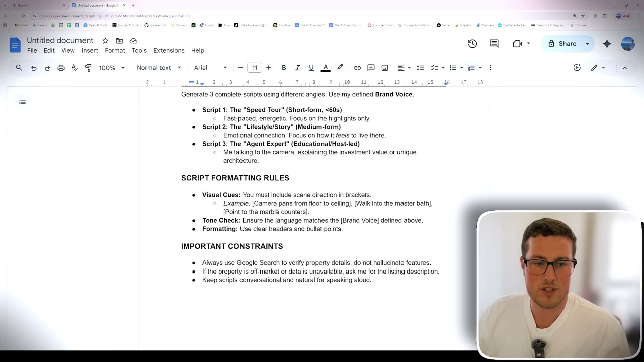The image size is (644, 362).
Task: Print the document
Action: (61, 68)
